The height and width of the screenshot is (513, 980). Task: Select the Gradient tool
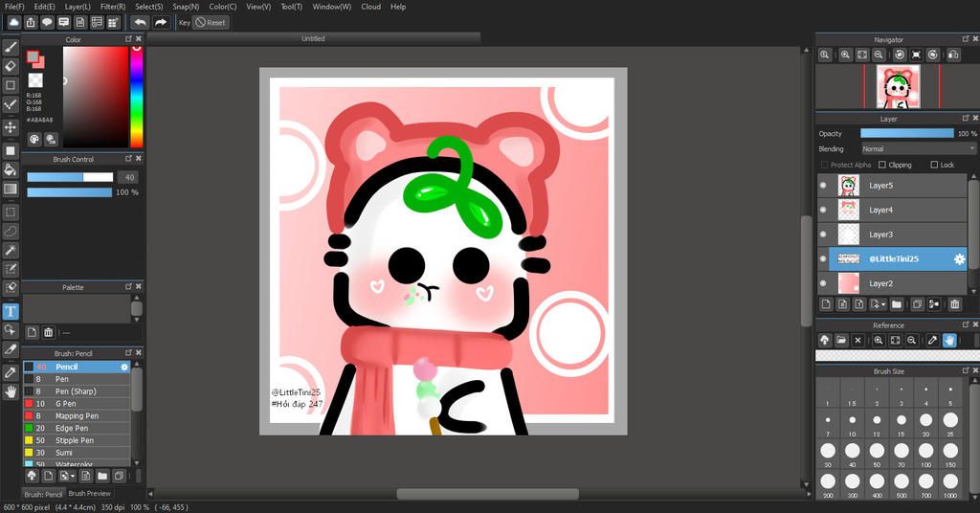pyautogui.click(x=11, y=189)
